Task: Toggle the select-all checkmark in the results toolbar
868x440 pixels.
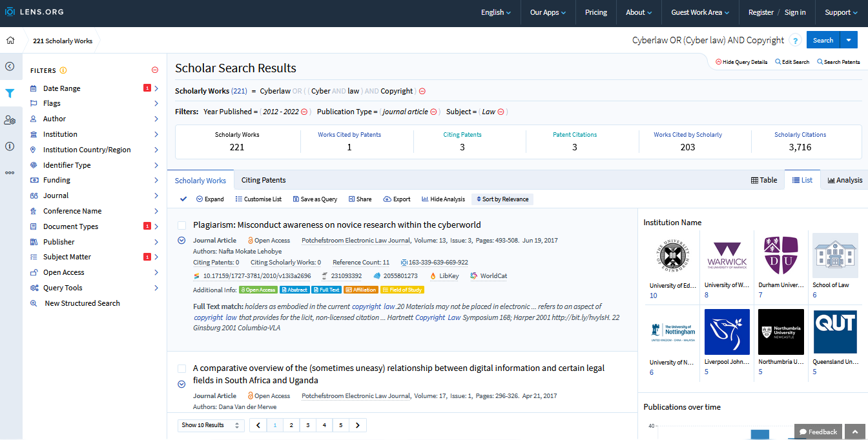Action: point(183,199)
